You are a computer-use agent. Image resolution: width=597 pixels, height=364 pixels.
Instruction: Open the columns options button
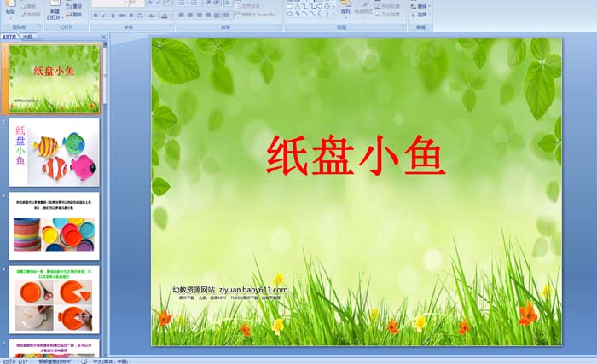227,14
